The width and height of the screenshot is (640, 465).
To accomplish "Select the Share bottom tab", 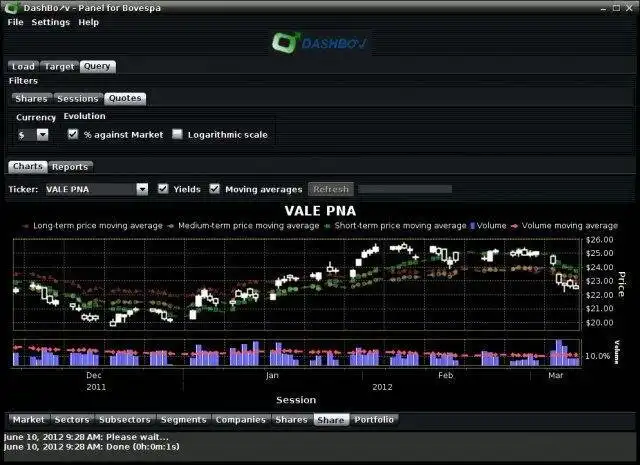I will click(x=331, y=420).
